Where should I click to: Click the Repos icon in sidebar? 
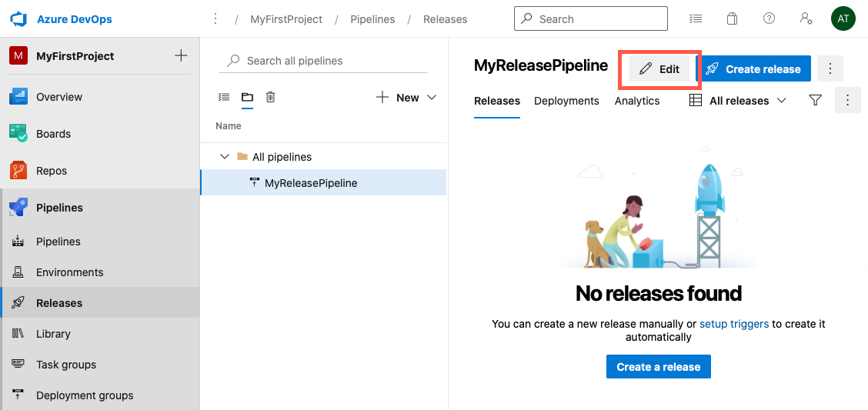tap(18, 171)
